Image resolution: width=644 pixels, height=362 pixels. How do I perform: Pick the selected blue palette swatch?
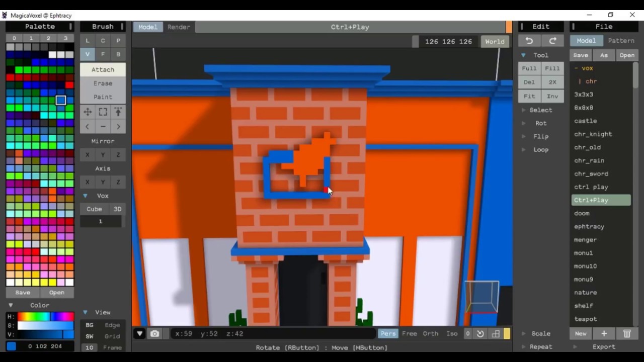[61, 100]
